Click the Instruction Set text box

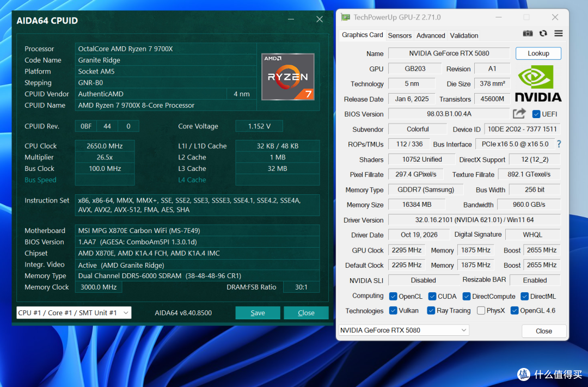click(197, 205)
